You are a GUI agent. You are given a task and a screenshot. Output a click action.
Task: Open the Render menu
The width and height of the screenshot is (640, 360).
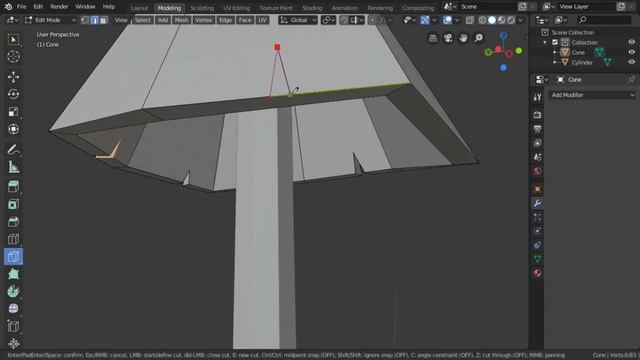click(59, 7)
